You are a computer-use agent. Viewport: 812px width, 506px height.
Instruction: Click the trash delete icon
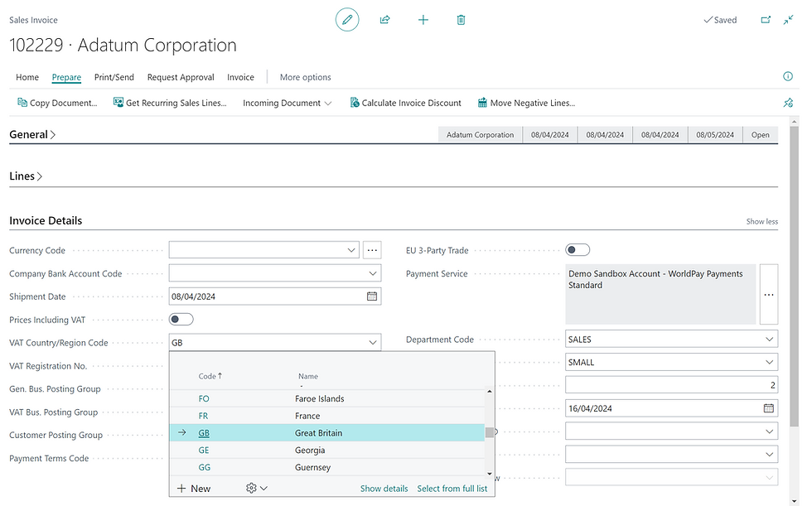tap(462, 20)
